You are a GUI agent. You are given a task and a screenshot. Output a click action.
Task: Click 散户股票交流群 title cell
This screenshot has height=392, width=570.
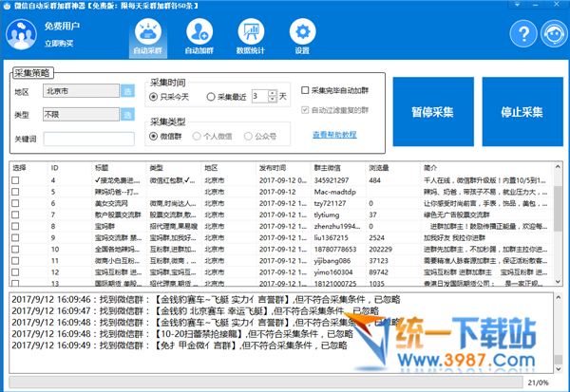(118, 215)
